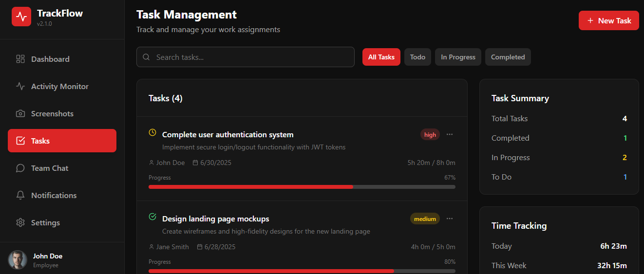The image size is (644, 274).
Task: Click the Completed count row in Task Summary
Action: click(x=559, y=138)
